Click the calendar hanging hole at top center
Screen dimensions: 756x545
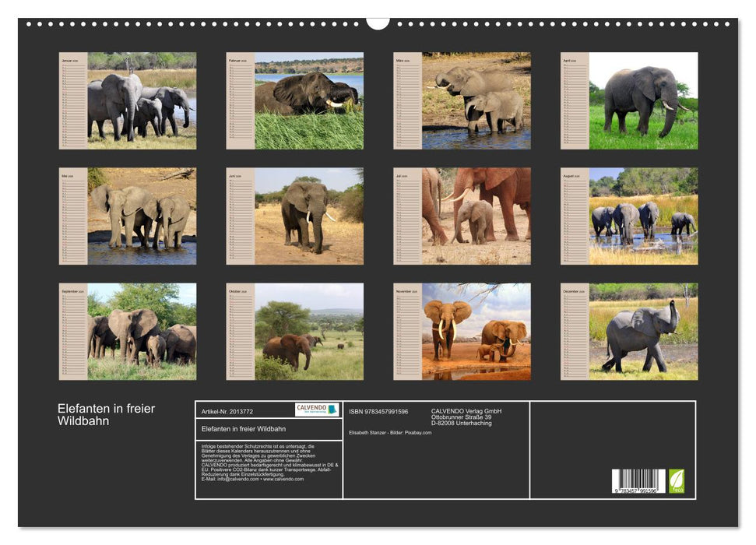pos(378,23)
